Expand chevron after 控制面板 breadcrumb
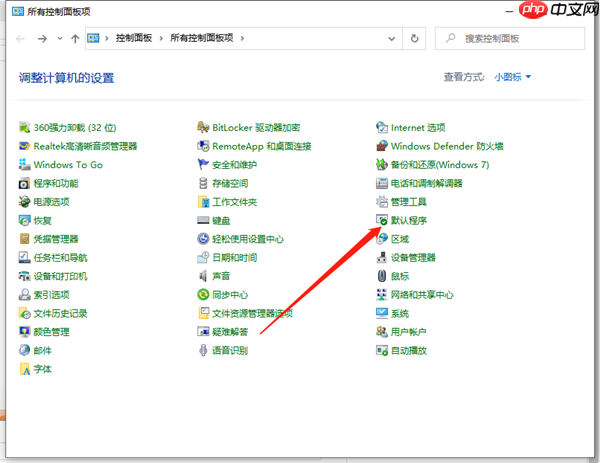Viewport: 600px width, 463px height. (161, 38)
